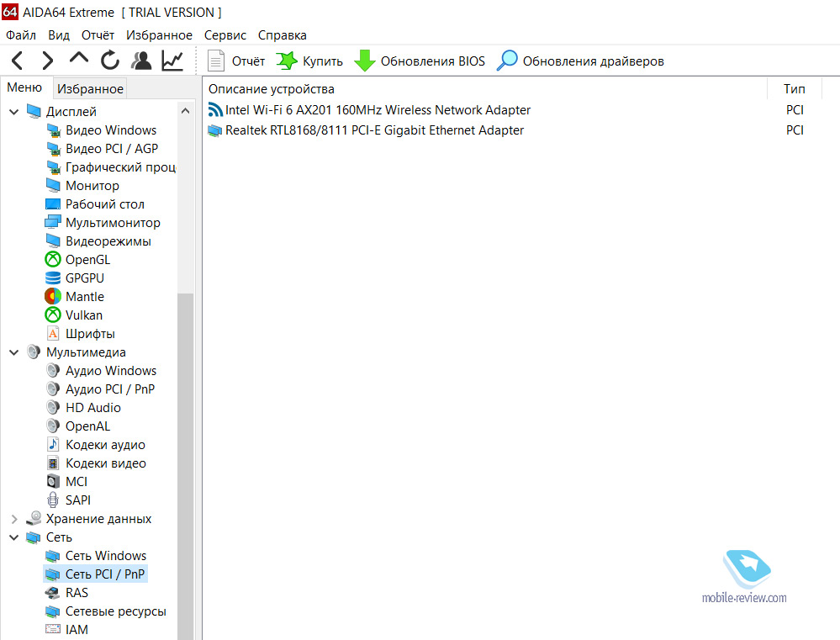Screen dimensions: 840x640
Task: Click the Wi-Fi icon of Intel AX201 row
Action: (215, 110)
